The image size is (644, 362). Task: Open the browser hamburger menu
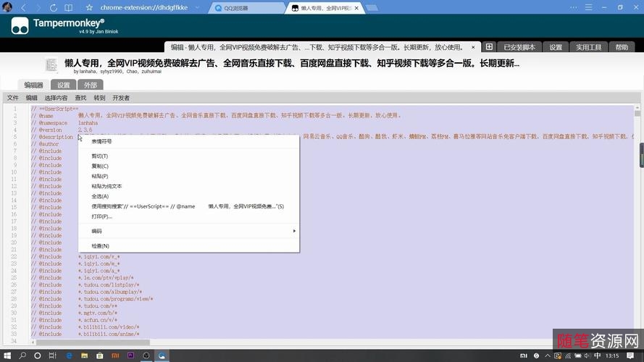point(588,7)
